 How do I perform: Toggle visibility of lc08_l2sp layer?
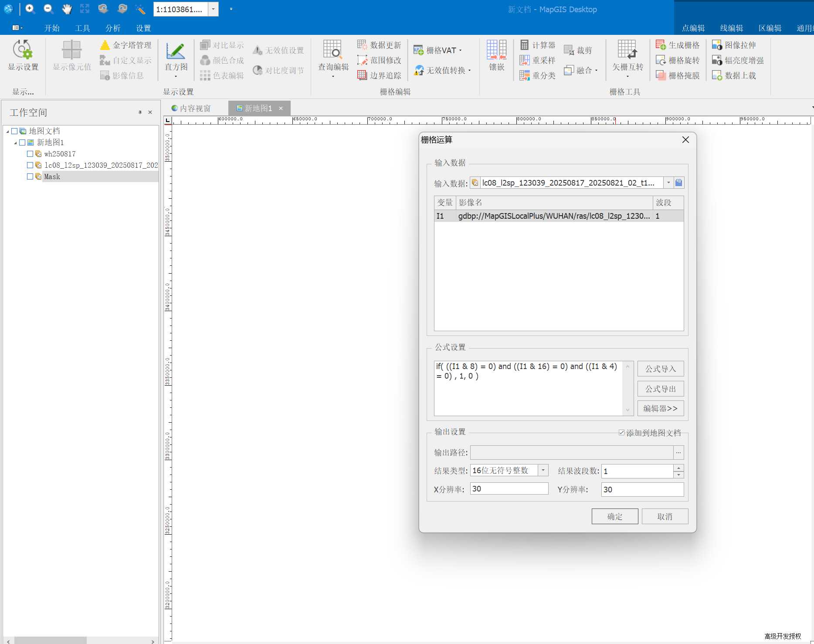30,165
